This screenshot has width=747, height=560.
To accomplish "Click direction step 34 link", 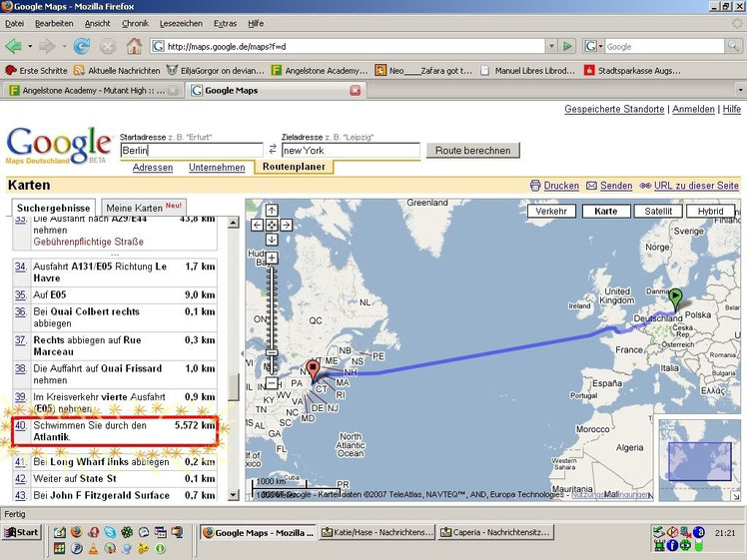I will click(x=21, y=267).
